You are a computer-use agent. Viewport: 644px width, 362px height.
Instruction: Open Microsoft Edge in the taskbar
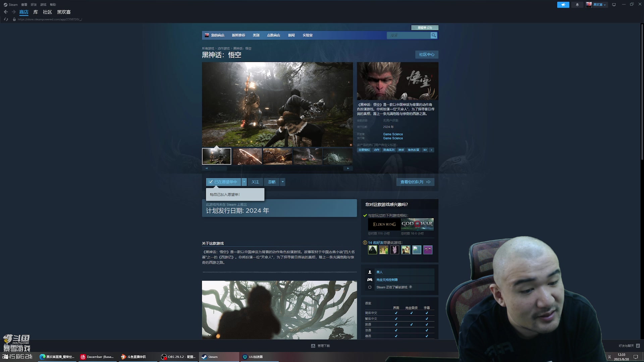tap(57, 357)
